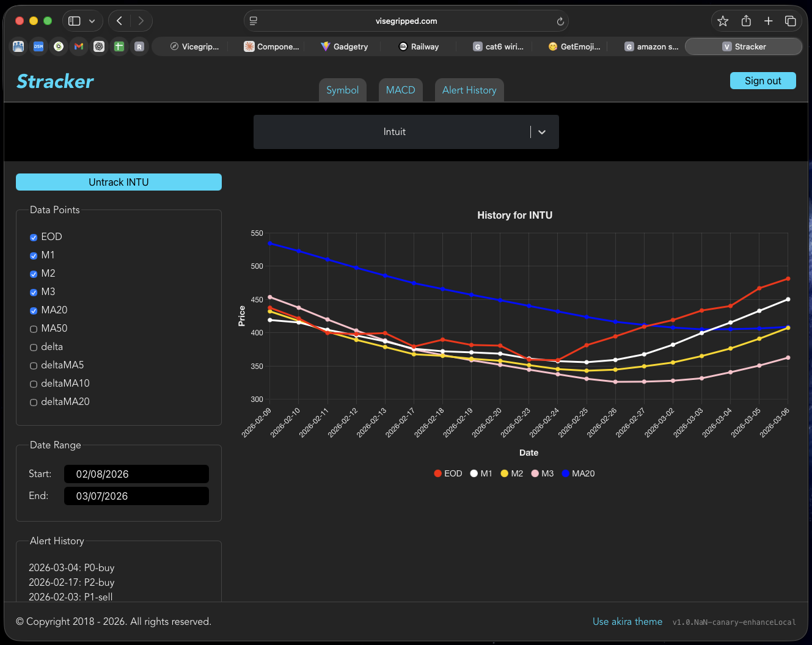Click the first MA20 point on 2026-02-09

pyautogui.click(x=270, y=243)
